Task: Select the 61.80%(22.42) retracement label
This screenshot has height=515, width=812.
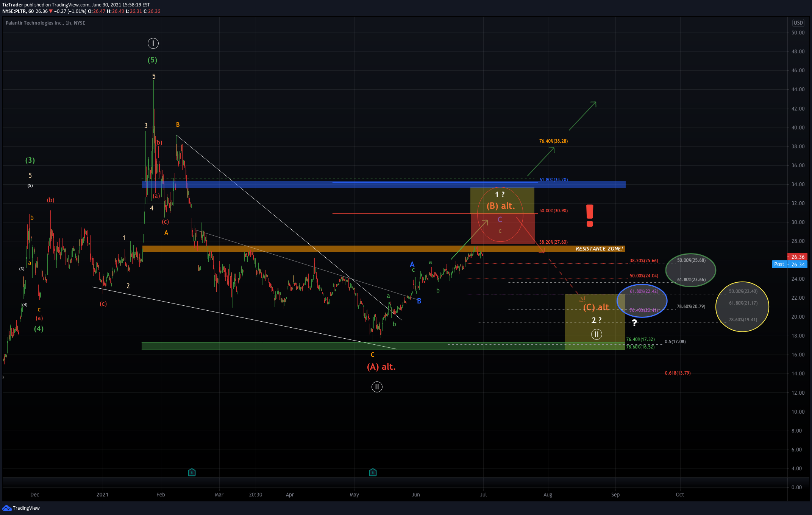Action: 644,291
